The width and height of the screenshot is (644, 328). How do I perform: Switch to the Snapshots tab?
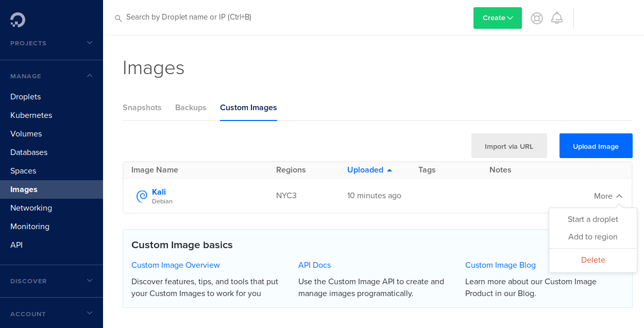point(142,108)
